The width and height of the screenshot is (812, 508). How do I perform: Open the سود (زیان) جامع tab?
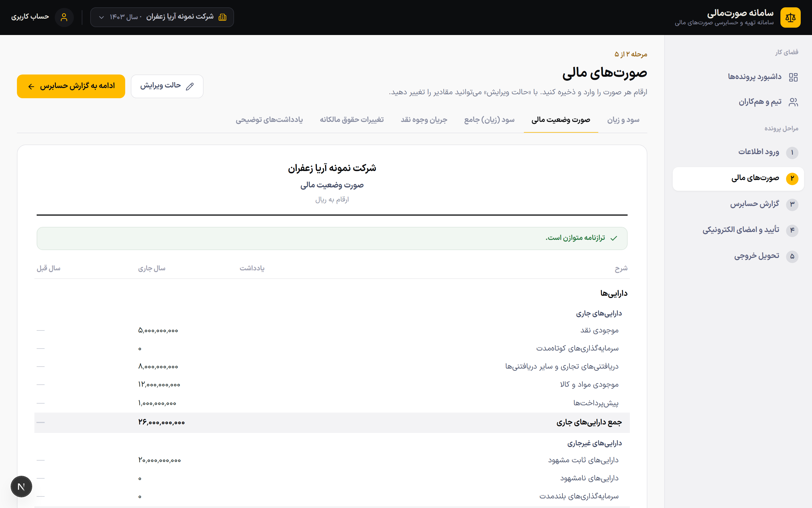tap(489, 120)
